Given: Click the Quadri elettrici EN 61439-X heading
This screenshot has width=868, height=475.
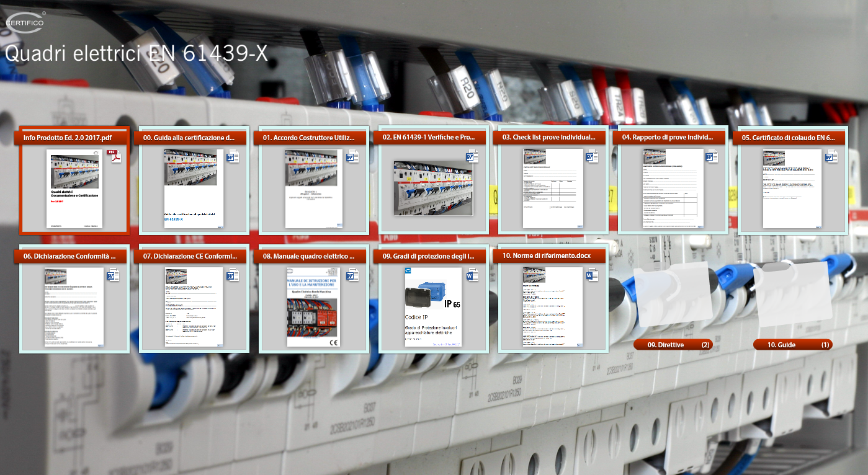Looking at the screenshot, I should [x=136, y=54].
